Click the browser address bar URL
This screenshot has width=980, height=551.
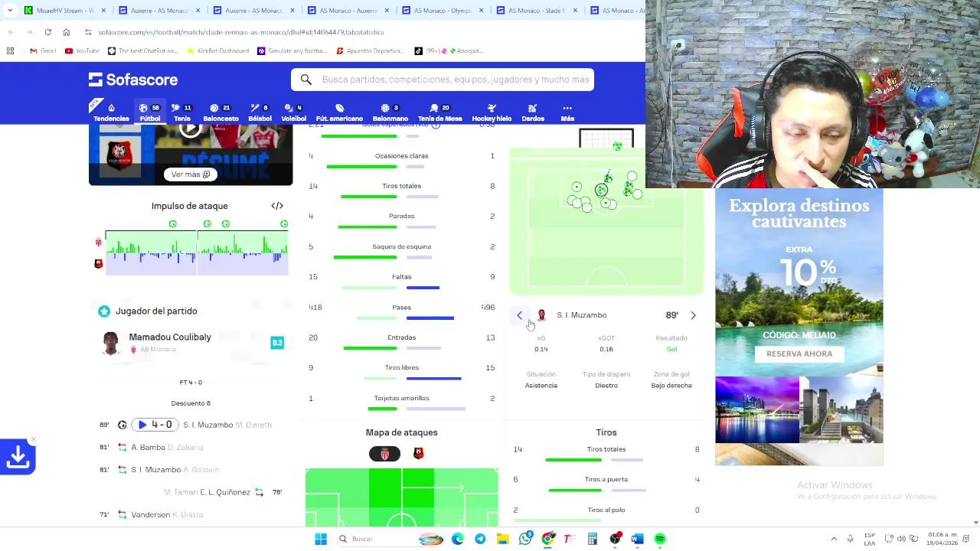241,32
